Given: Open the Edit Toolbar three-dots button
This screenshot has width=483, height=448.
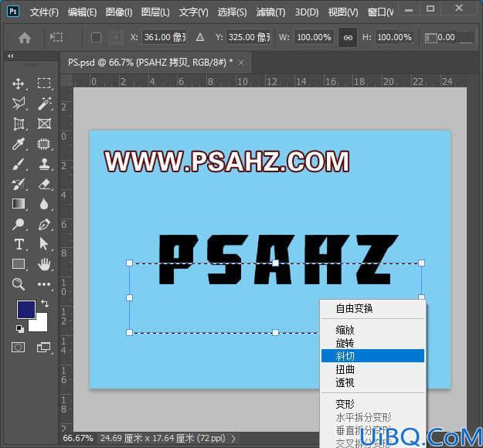Looking at the screenshot, I should click(x=44, y=284).
